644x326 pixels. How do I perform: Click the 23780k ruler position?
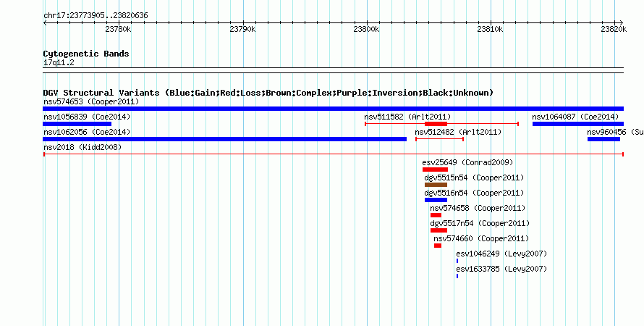coord(118,29)
